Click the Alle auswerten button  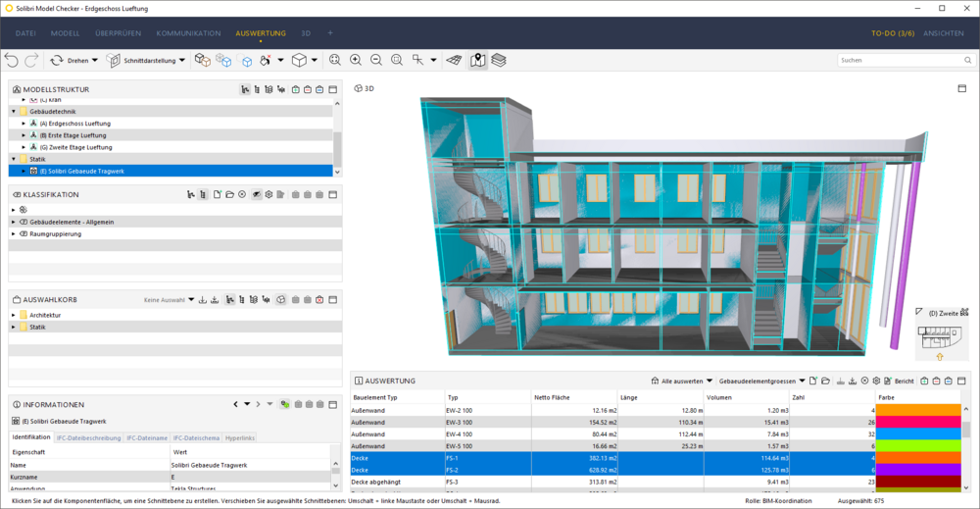pos(681,381)
